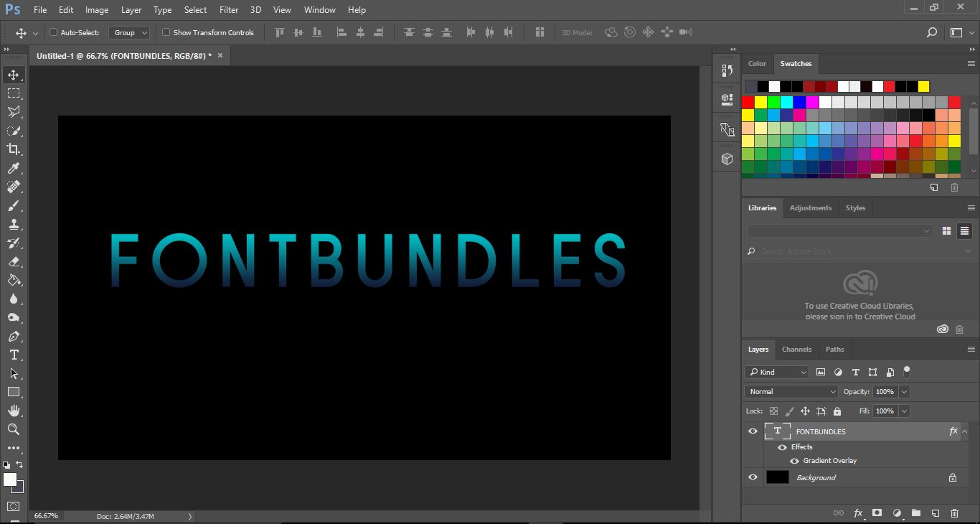The width and height of the screenshot is (980, 524).
Task: Hide the FONTBUNDLES text layer
Action: pos(753,431)
